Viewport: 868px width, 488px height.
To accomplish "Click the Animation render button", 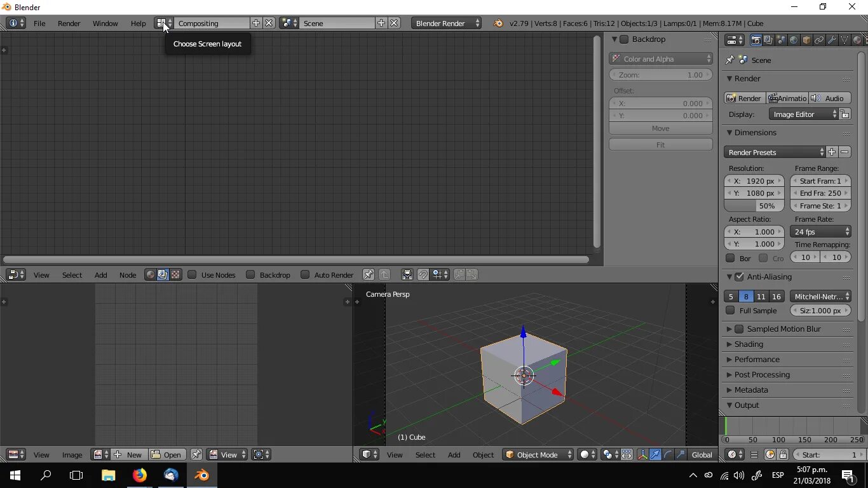I will coord(787,98).
